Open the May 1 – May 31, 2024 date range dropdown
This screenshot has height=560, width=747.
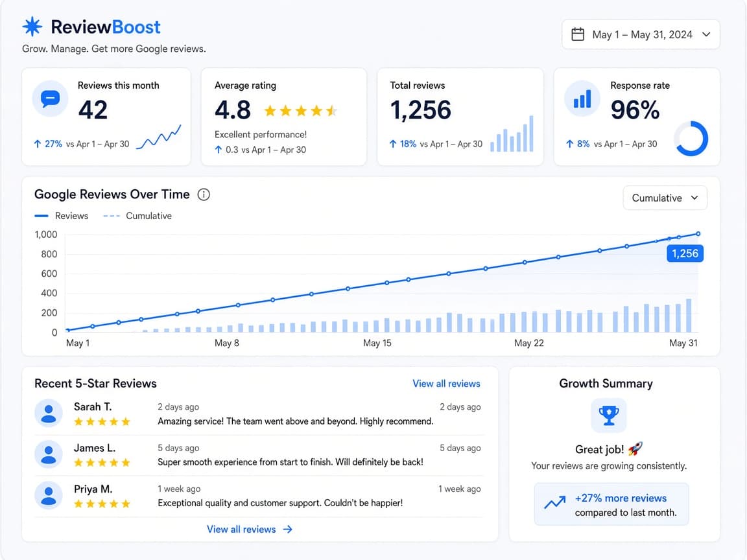641,34
